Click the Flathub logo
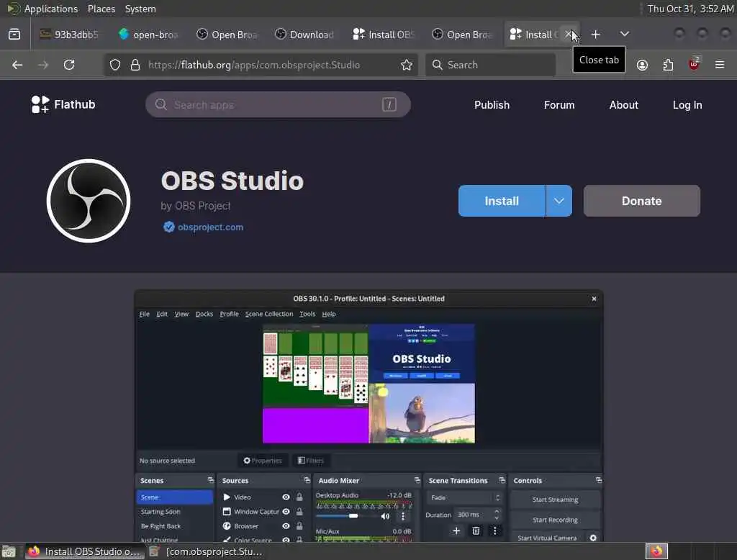Screen dimensions: 737x560 tap(63, 104)
